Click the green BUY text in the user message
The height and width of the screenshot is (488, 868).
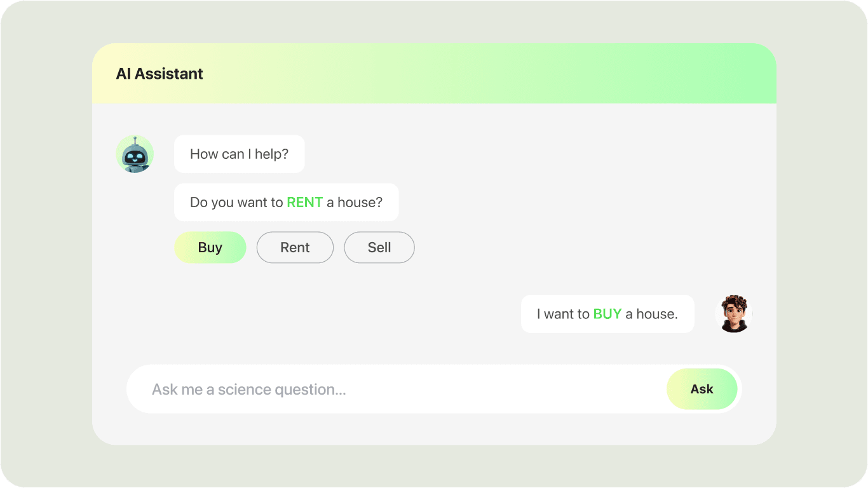coord(606,313)
